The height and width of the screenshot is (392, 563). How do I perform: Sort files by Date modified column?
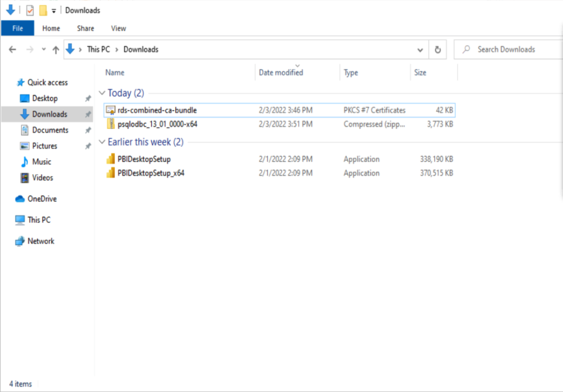(281, 73)
